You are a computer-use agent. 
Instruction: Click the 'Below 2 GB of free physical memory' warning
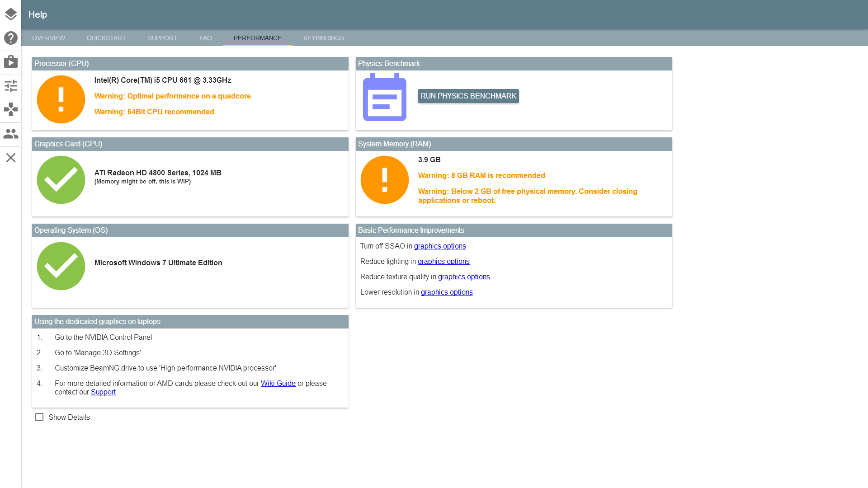tap(528, 196)
